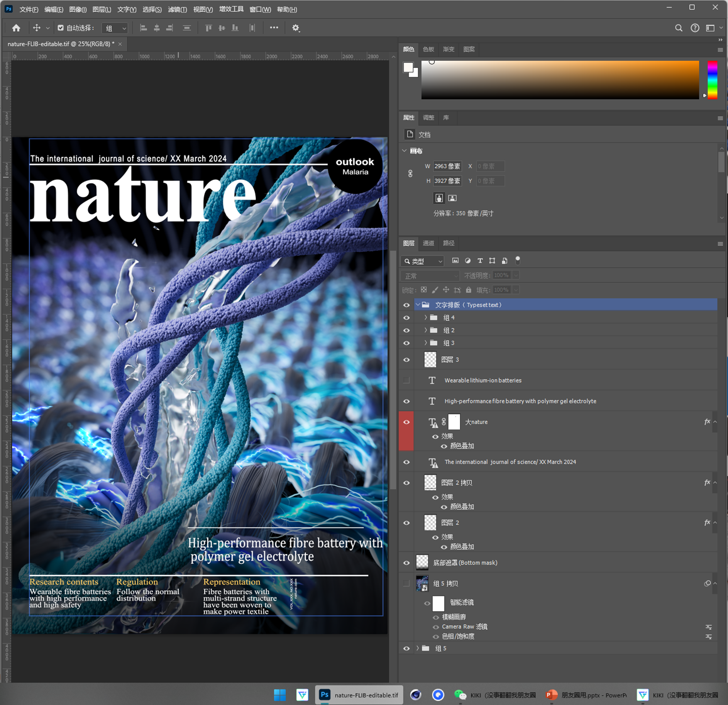Select the High-performance fibre battery text layer
728x705 pixels.
point(520,401)
